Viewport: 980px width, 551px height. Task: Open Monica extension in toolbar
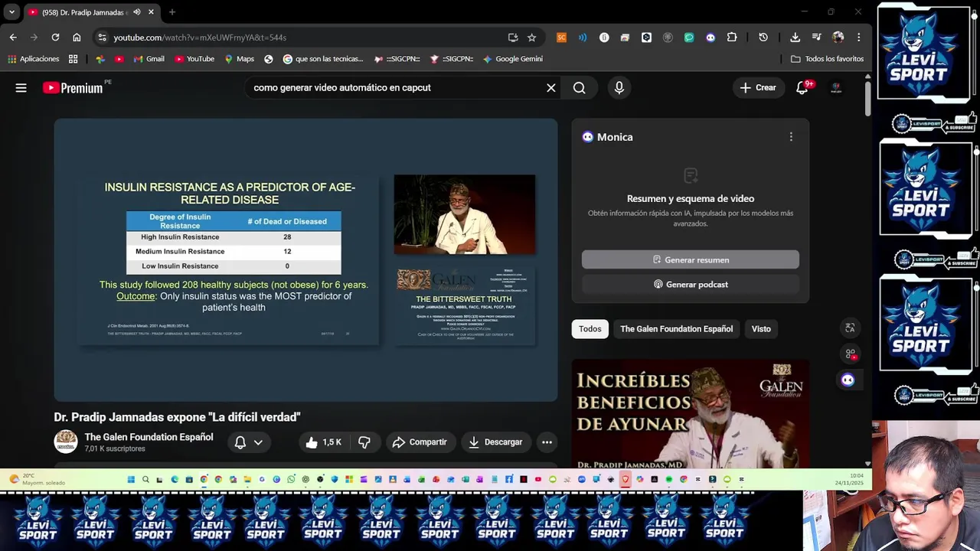(710, 37)
